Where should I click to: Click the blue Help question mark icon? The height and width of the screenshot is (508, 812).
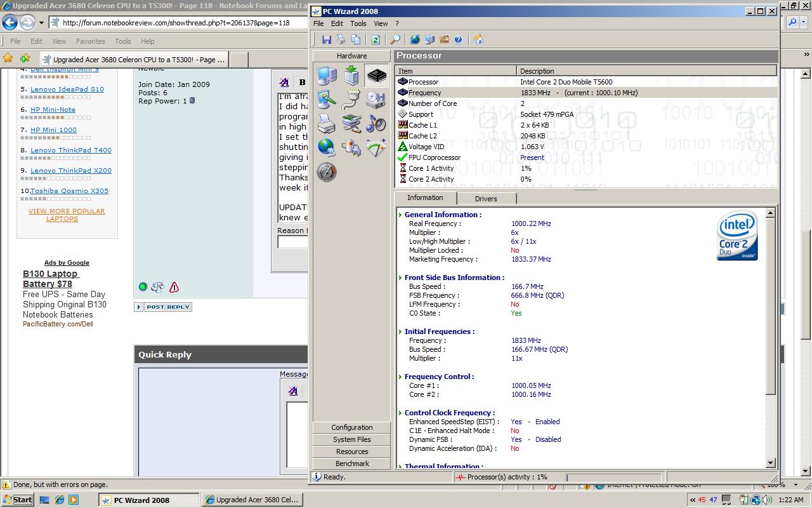tap(458, 39)
